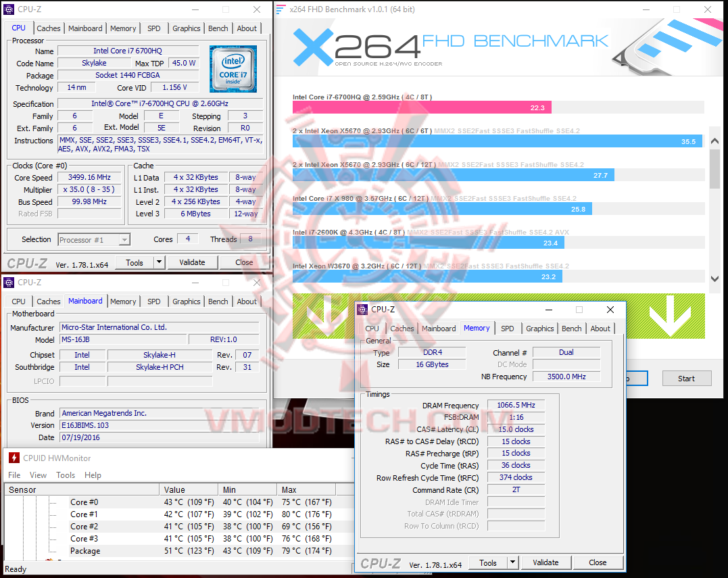Viewport: 728px width, 578px height.
Task: Open Tools dropdown arrow in top CPU-Z window
Action: (160, 262)
